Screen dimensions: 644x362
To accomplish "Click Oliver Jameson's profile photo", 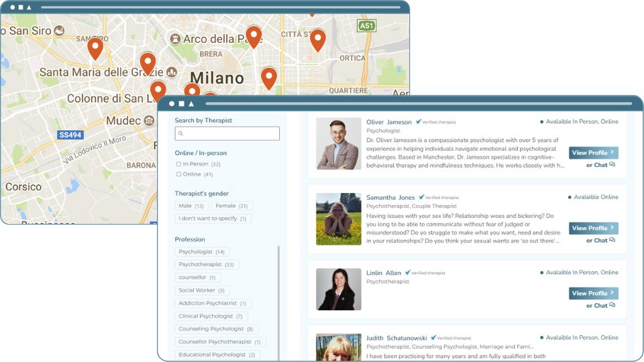I will pos(338,144).
